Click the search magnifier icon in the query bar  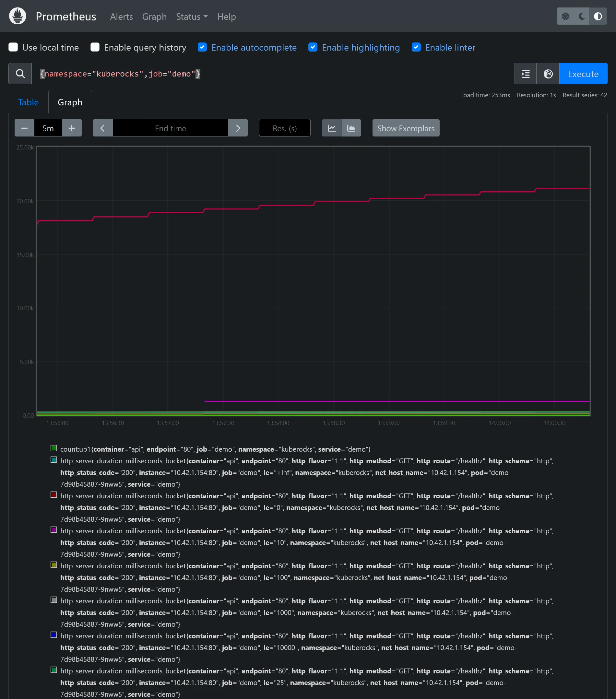point(20,74)
